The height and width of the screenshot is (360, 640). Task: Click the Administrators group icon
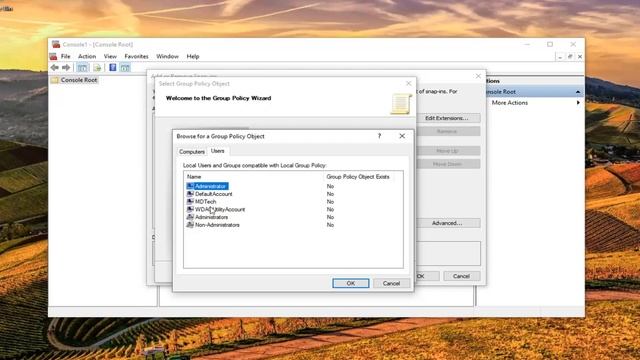(190, 217)
